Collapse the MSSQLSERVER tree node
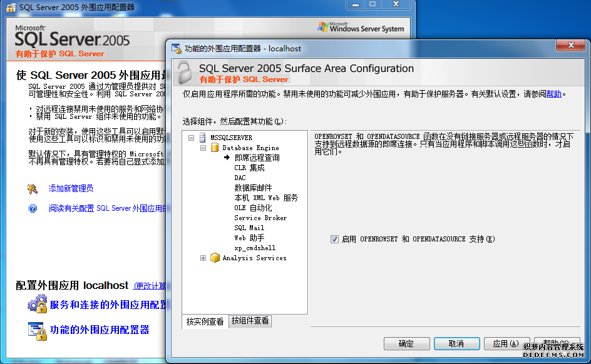This screenshot has height=364, width=591. coord(192,138)
